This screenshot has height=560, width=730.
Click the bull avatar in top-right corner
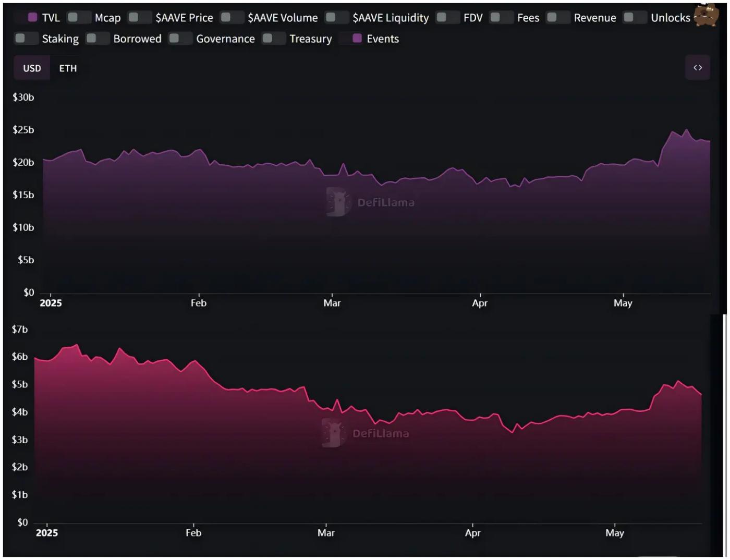click(x=707, y=15)
